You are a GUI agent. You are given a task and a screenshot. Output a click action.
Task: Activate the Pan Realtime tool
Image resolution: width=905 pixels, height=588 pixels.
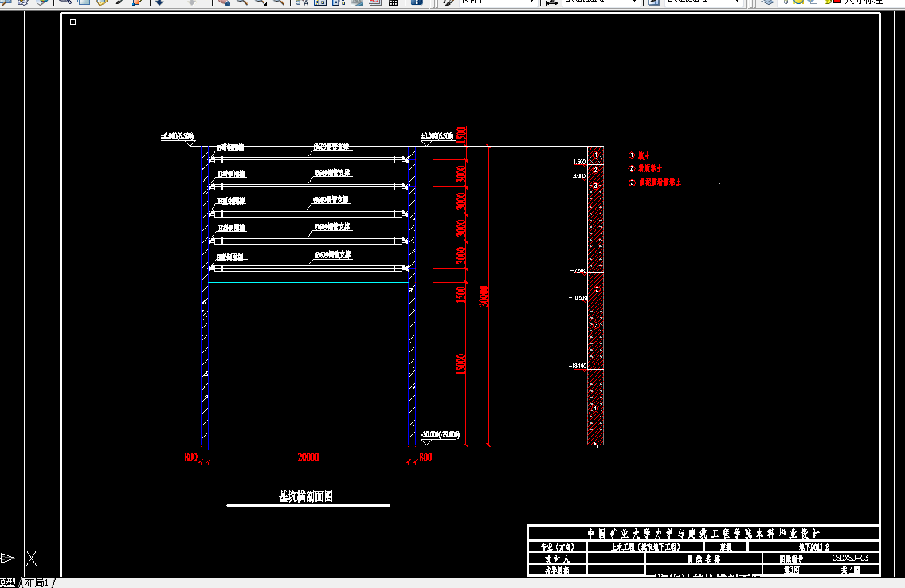point(223,2)
